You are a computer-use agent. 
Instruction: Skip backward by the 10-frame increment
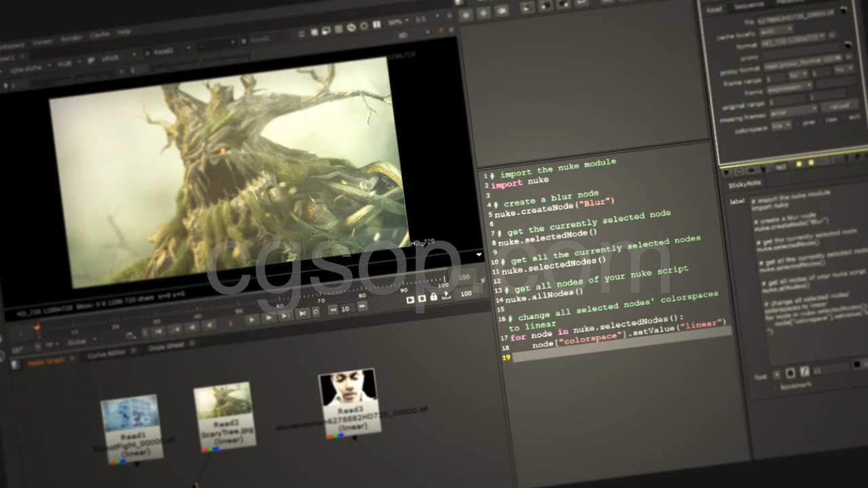point(333,310)
